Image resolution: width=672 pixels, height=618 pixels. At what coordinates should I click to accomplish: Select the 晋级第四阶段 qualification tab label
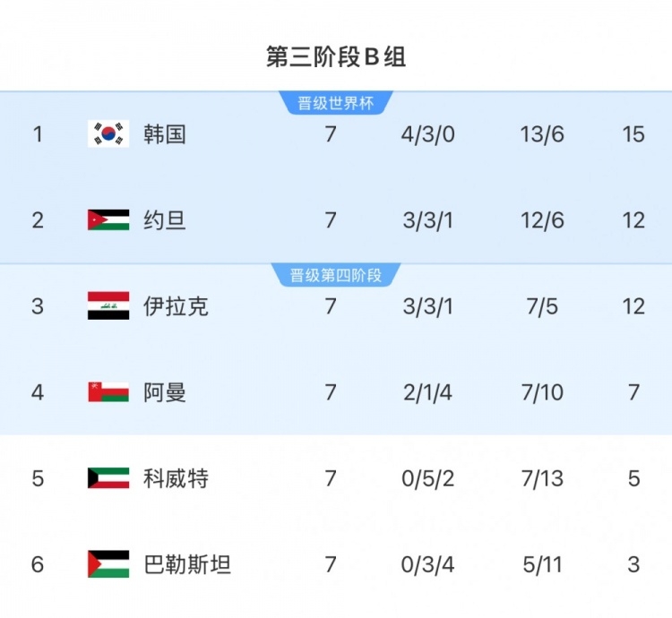coord(335,275)
